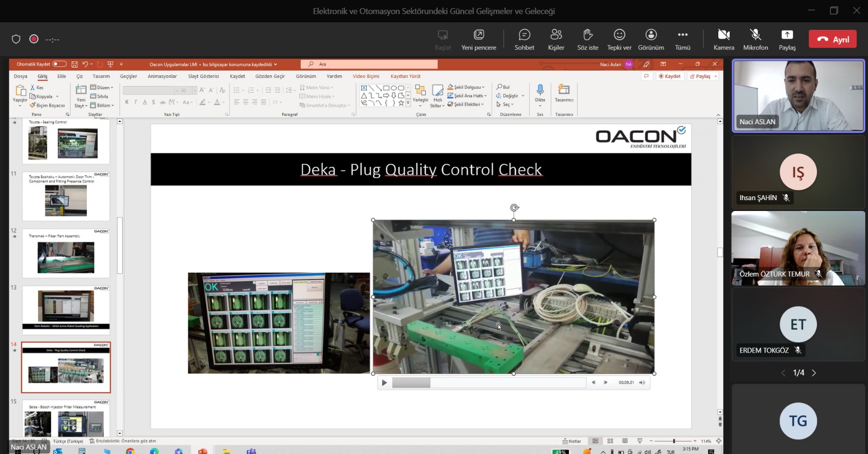Open the Sohbet chat panel
Viewport: 868px width, 454px height.
tap(524, 40)
